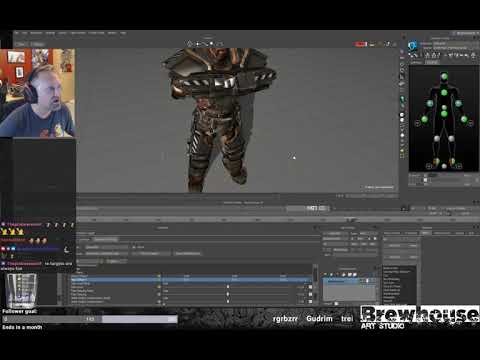Select the screen-right ankle effector

(x=452, y=162)
